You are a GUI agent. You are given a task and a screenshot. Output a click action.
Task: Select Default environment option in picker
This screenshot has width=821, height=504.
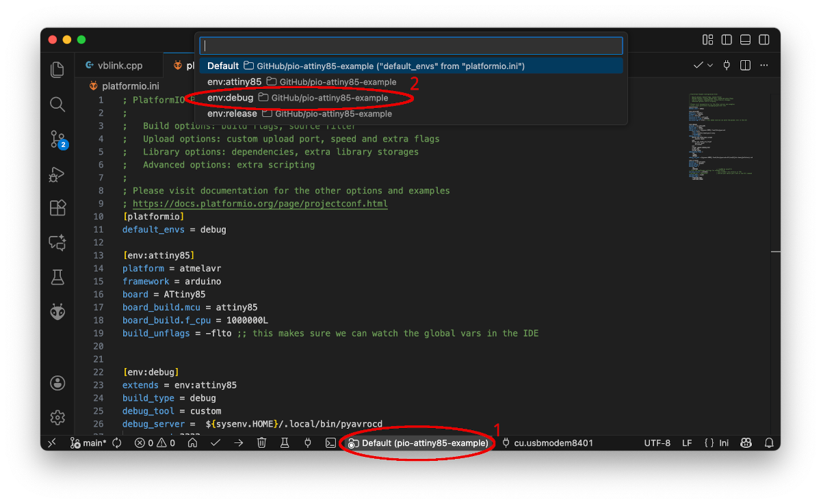tap(411, 66)
